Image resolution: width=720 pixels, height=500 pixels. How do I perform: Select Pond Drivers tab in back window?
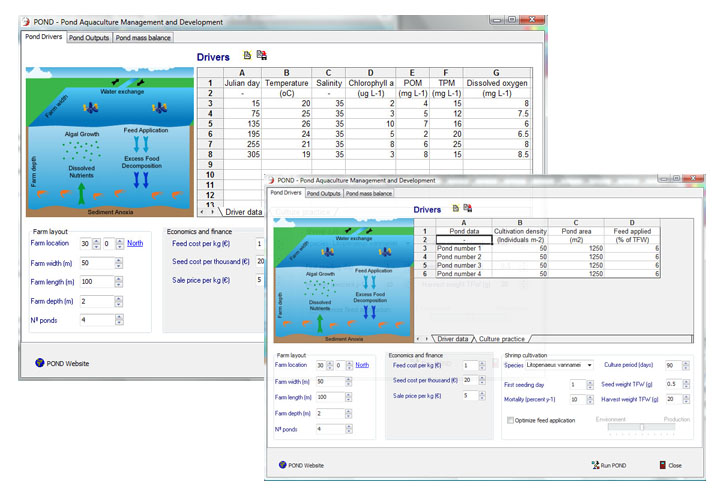point(44,37)
